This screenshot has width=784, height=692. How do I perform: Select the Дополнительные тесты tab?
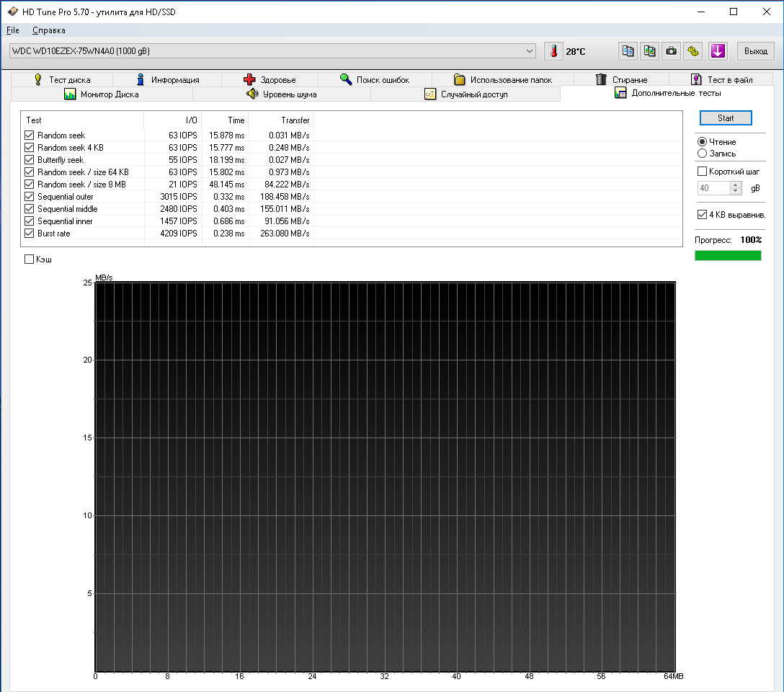click(667, 93)
